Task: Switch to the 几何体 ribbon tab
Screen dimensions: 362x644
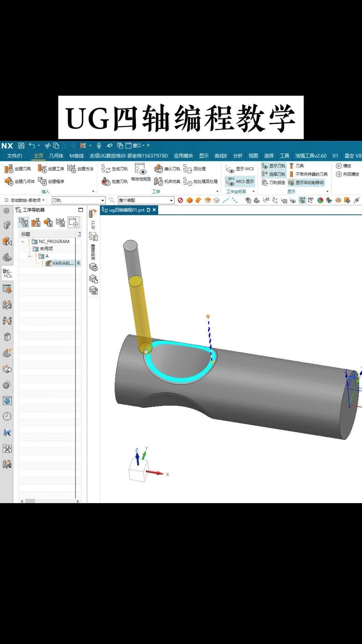Action: [x=56, y=156]
